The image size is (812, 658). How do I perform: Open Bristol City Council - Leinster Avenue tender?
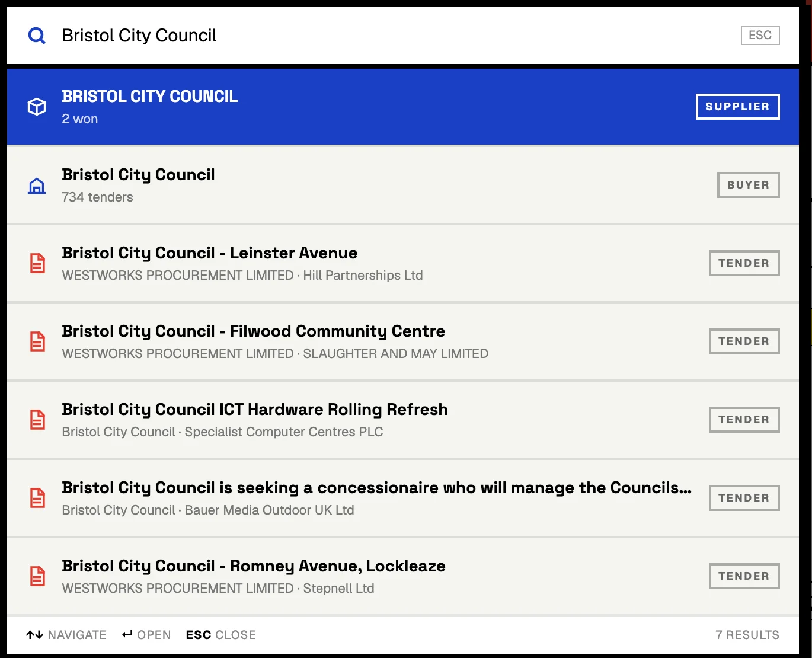(x=209, y=253)
